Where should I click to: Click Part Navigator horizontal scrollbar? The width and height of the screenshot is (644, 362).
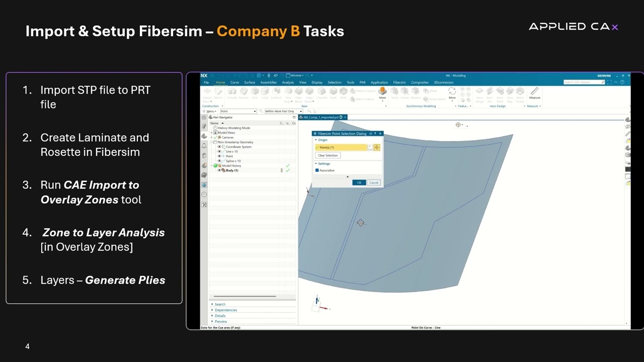(245, 296)
